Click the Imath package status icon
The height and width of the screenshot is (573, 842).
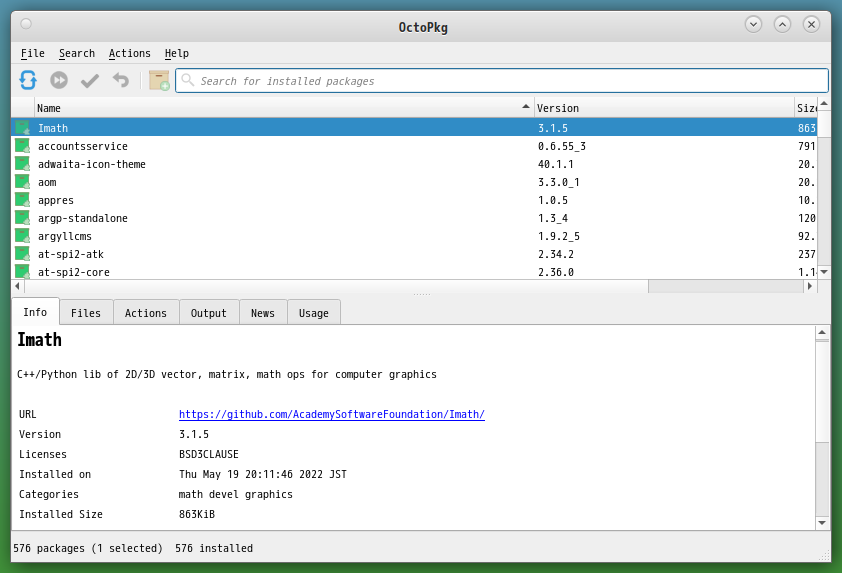23,128
